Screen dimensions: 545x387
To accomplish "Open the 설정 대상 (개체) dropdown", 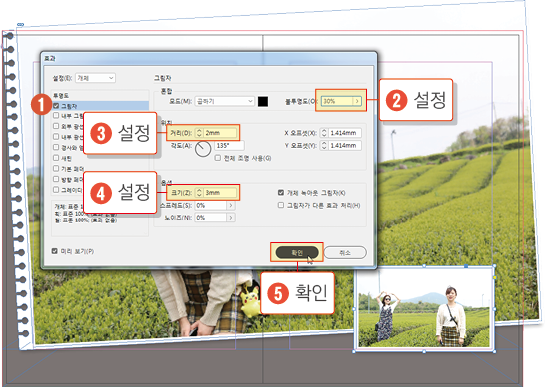I will 95,78.
